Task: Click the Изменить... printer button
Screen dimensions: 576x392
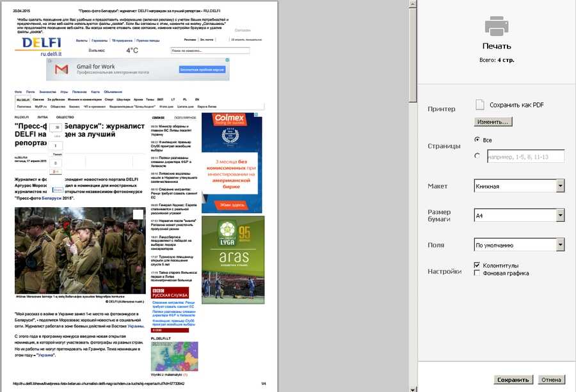Action: (x=493, y=122)
